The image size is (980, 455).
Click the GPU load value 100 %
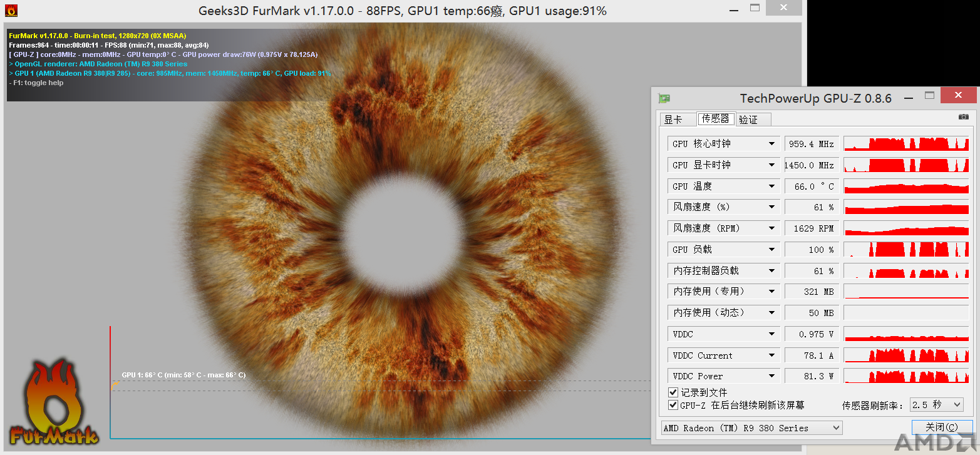[810, 250]
